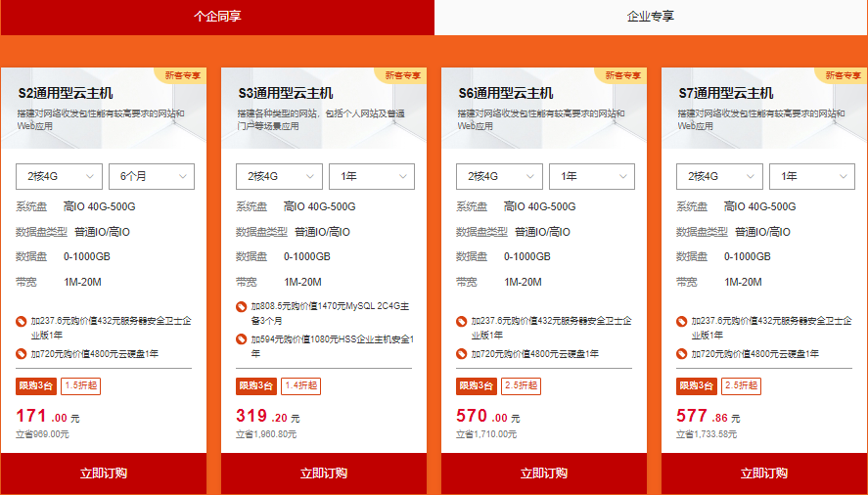This screenshot has height=495, width=868.
Task: Click the 立省1,733.58元 savings text
Action: point(707,434)
